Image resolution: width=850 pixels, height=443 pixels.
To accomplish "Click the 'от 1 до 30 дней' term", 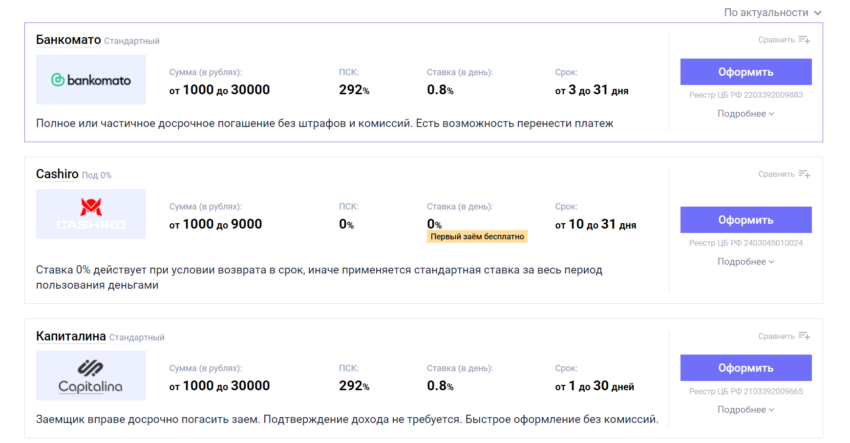I will tap(594, 386).
